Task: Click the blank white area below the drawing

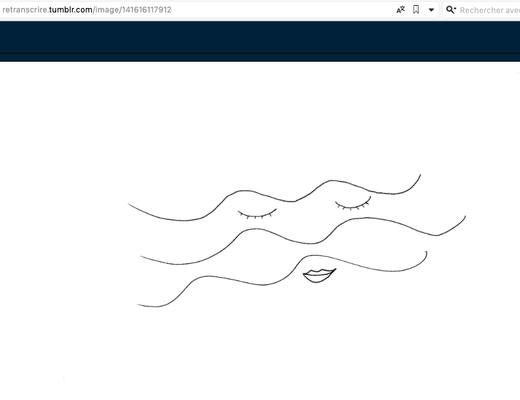Action: pos(260,353)
